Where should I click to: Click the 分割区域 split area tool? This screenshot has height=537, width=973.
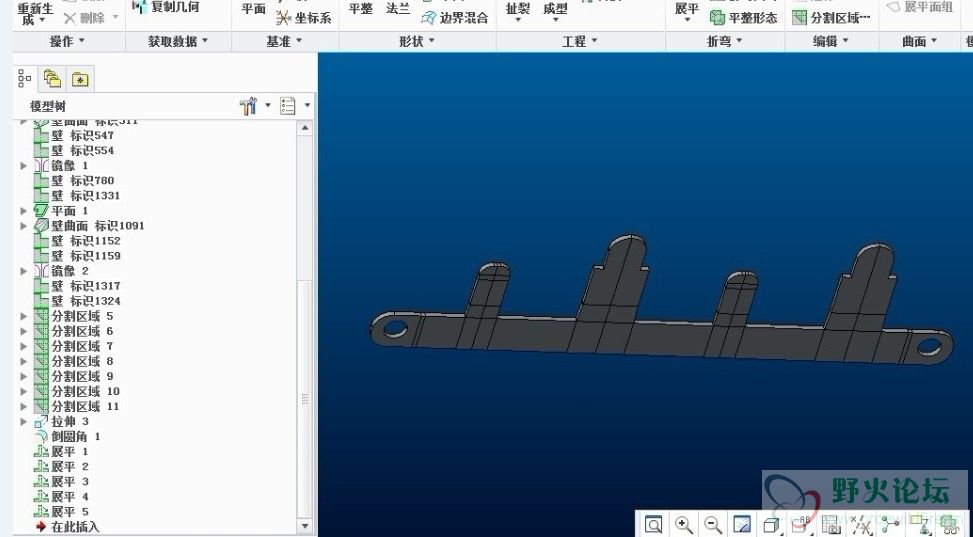[x=832, y=18]
